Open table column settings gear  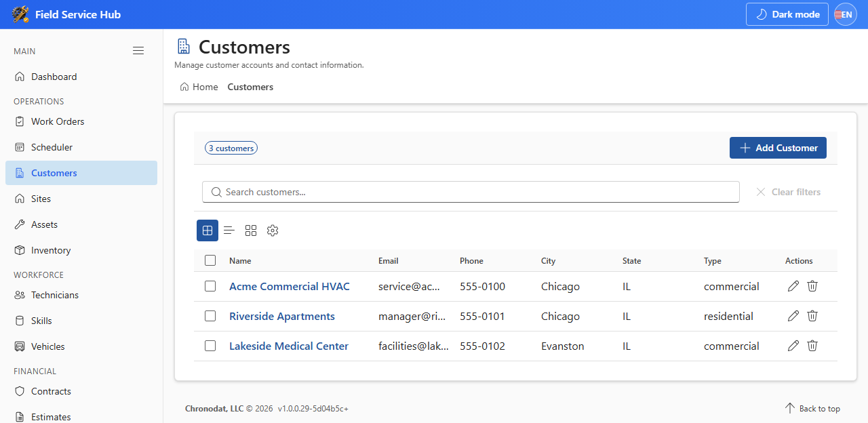pos(273,230)
